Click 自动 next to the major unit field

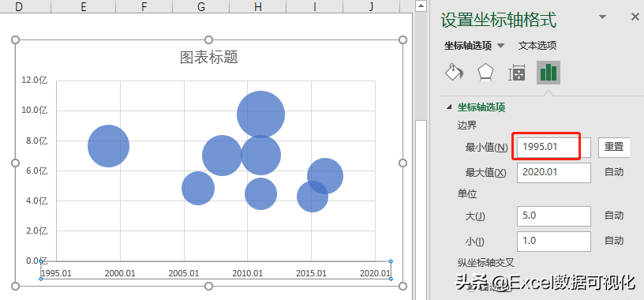pyautogui.click(x=614, y=216)
